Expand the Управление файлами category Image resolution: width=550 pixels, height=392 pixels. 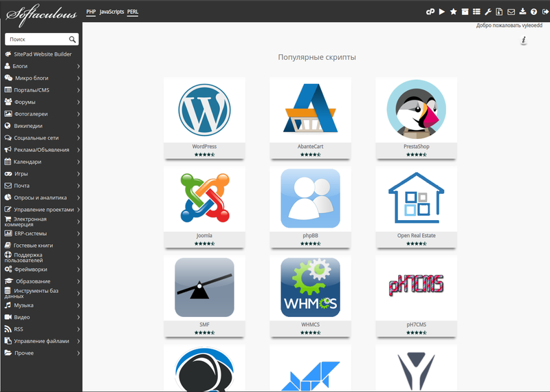(x=41, y=340)
